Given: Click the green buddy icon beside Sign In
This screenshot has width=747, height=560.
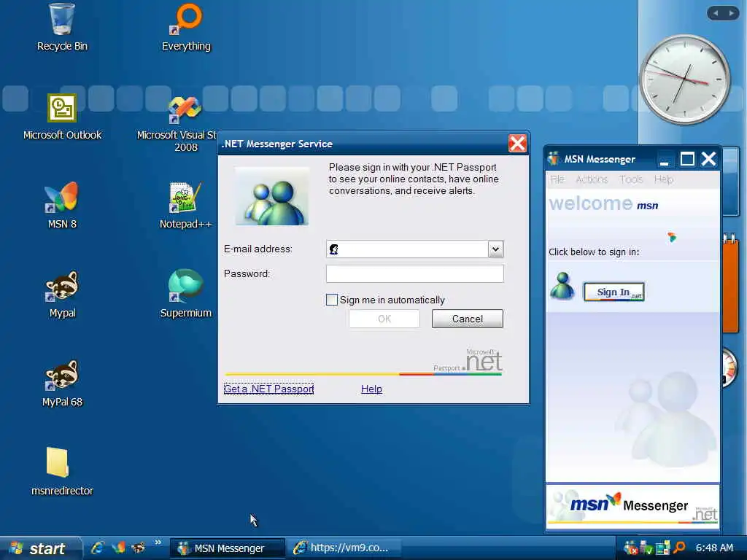Looking at the screenshot, I should (x=562, y=286).
